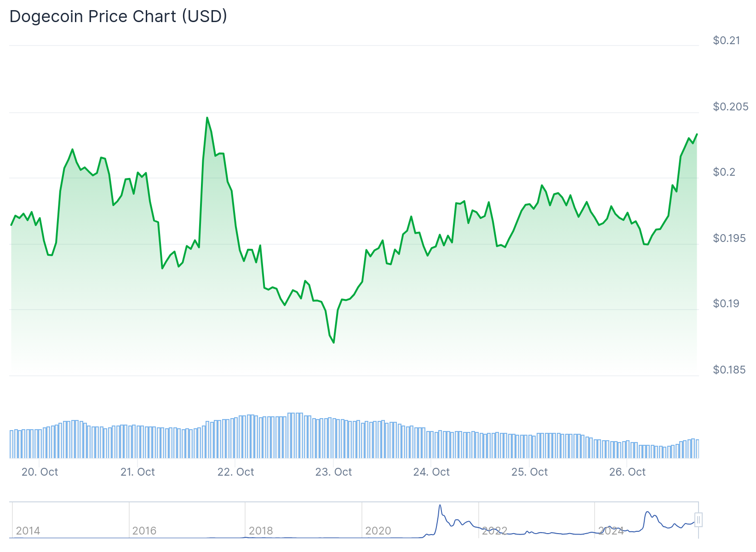This screenshot has height=552, width=756.
Task: Click the 25. Oct date label
Action: point(530,472)
